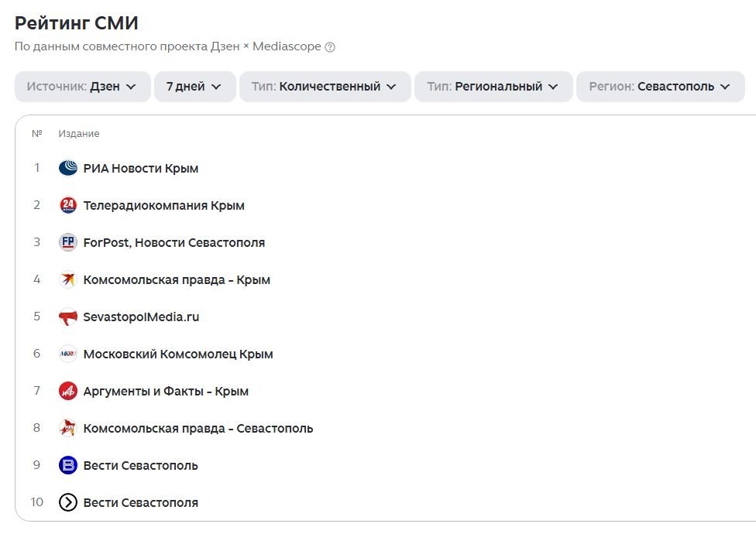
Task: Open the SevastopolMedia.ru link
Action: (141, 317)
